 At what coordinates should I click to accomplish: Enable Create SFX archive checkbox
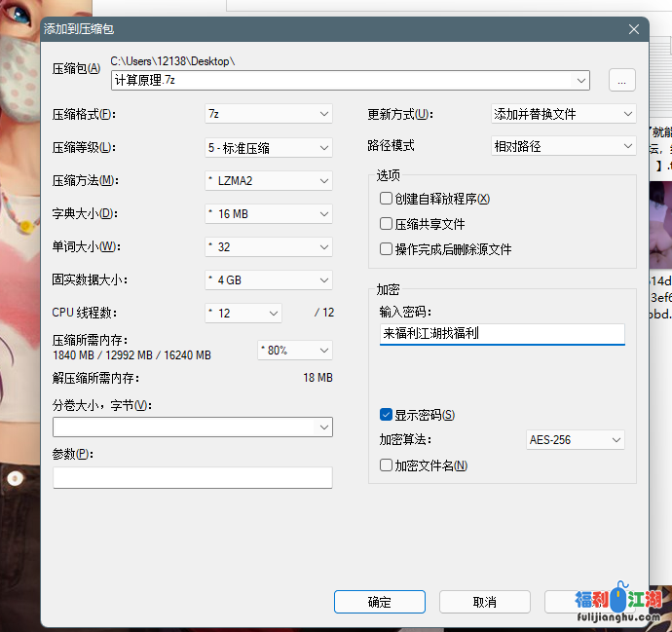click(x=387, y=199)
